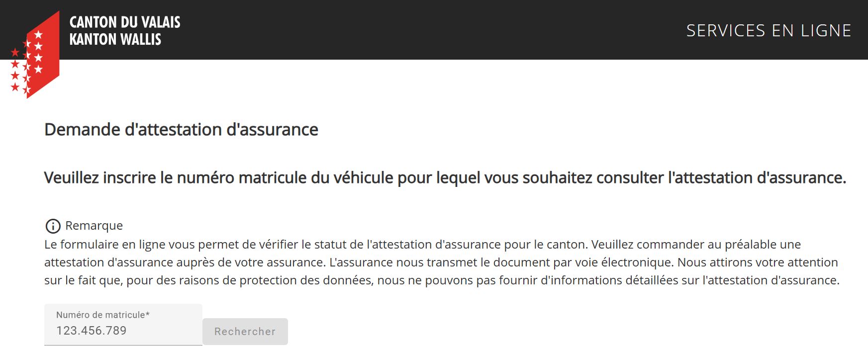
Task: Click the white stars on the red shield
Action: pyautogui.click(x=38, y=52)
